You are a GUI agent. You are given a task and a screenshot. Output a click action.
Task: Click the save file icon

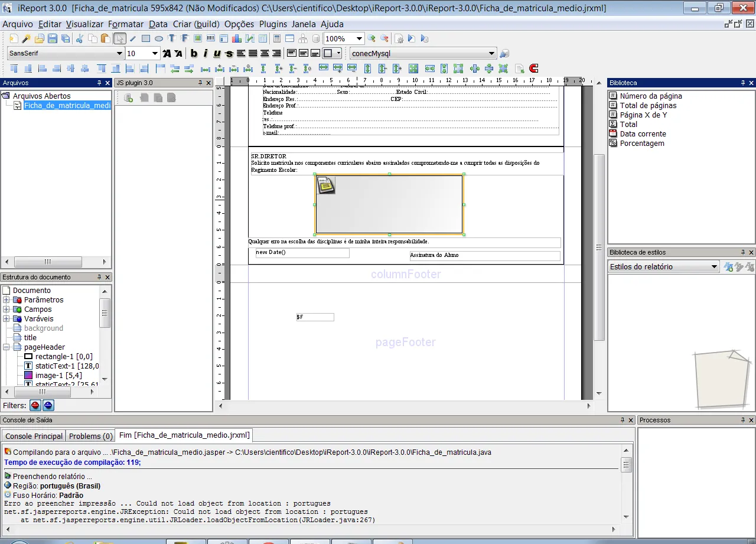point(52,39)
